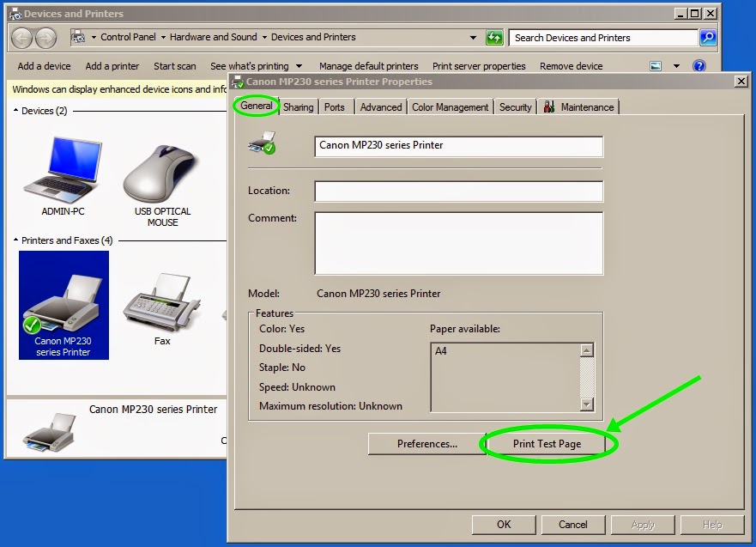Screen dimensions: 756x547
Task: Collapse the Printers and Faxes (4) group
Action: 16,240
